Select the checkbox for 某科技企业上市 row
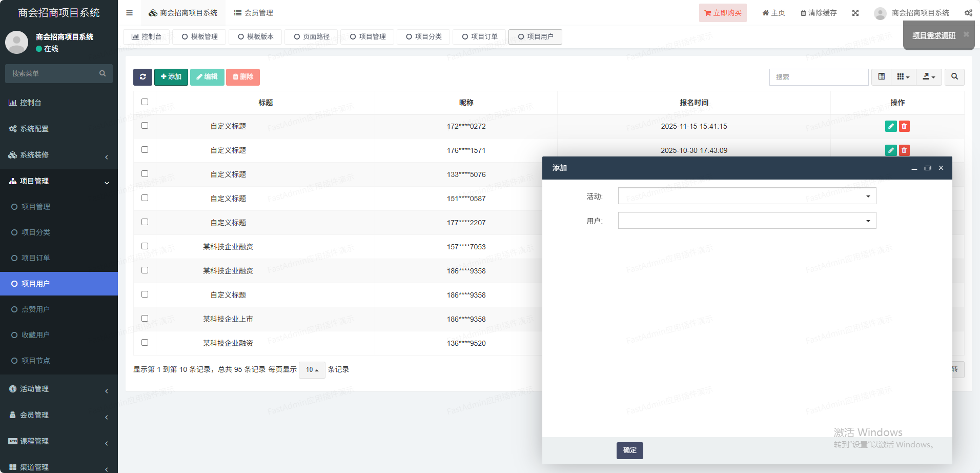This screenshot has height=473, width=980. click(145, 319)
